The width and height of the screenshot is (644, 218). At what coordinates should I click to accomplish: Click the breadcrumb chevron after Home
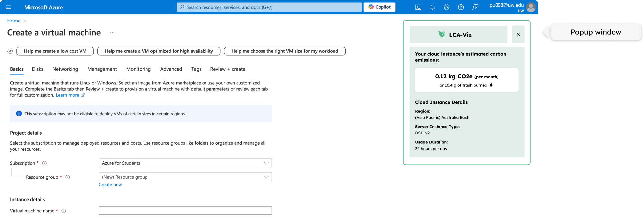pos(25,21)
